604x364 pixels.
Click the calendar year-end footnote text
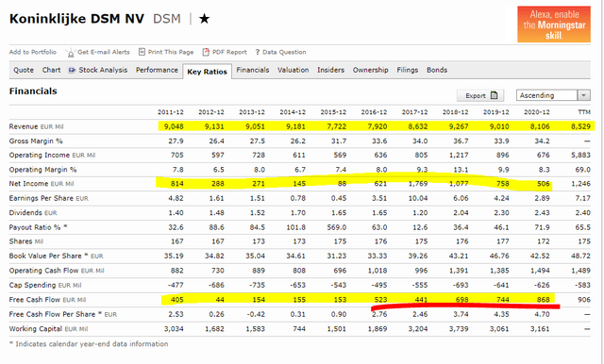(x=89, y=344)
